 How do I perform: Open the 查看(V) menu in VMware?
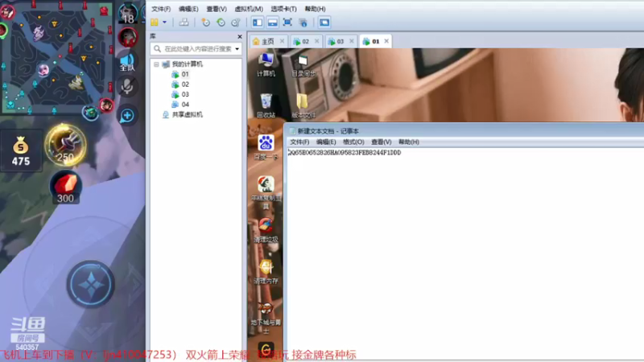[217, 9]
